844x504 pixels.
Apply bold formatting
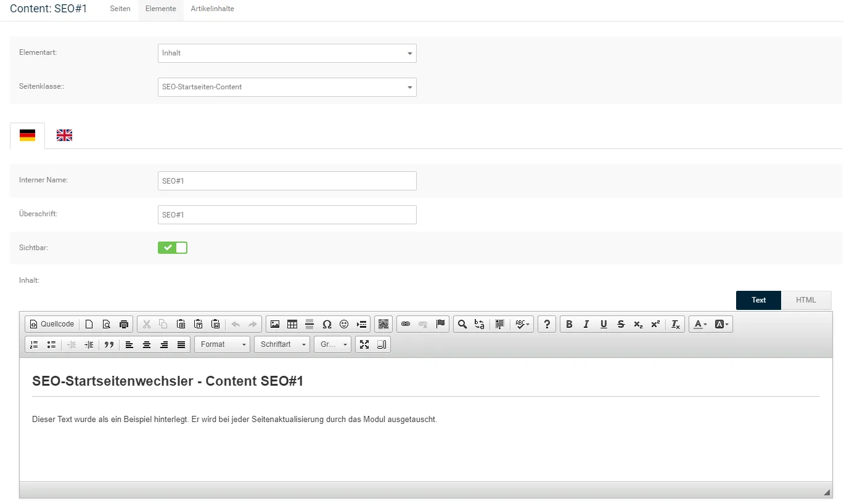point(569,324)
